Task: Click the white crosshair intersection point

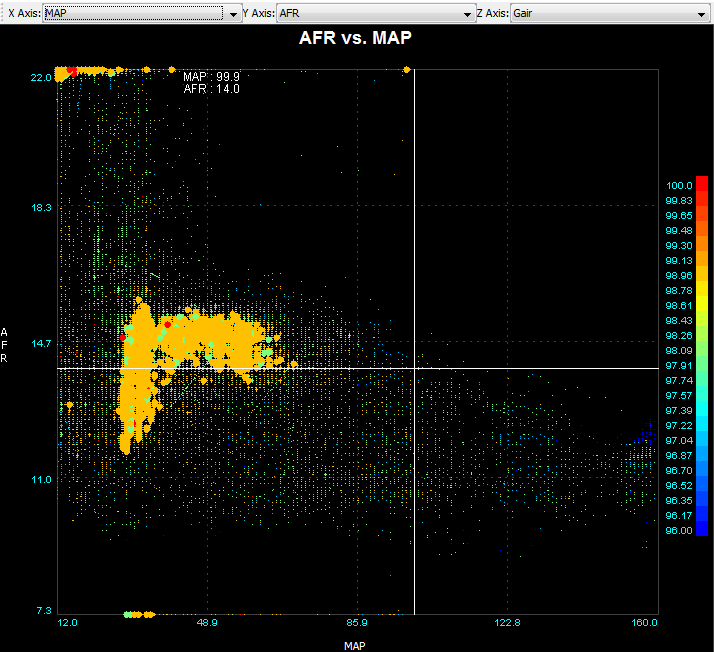Action: point(414,368)
